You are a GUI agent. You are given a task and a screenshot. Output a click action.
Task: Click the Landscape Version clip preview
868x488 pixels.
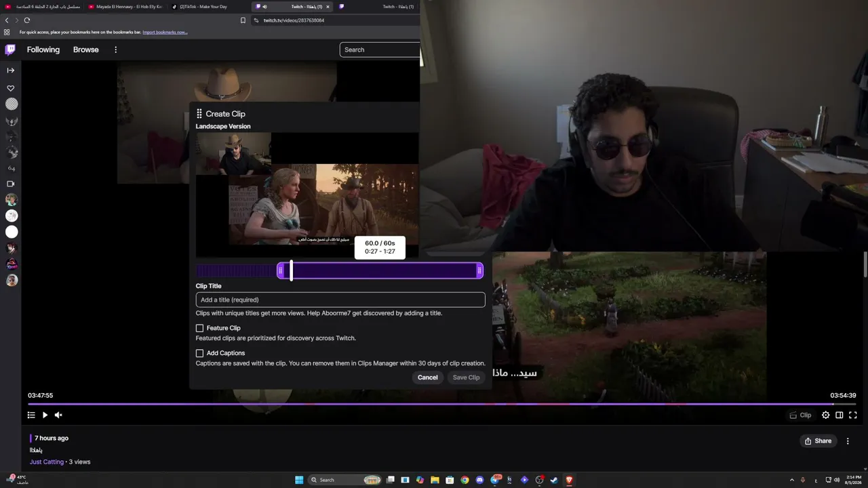click(307, 195)
